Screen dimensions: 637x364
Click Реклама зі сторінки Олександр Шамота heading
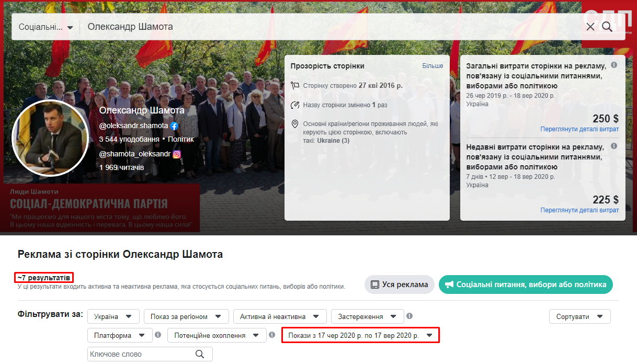[120, 255]
